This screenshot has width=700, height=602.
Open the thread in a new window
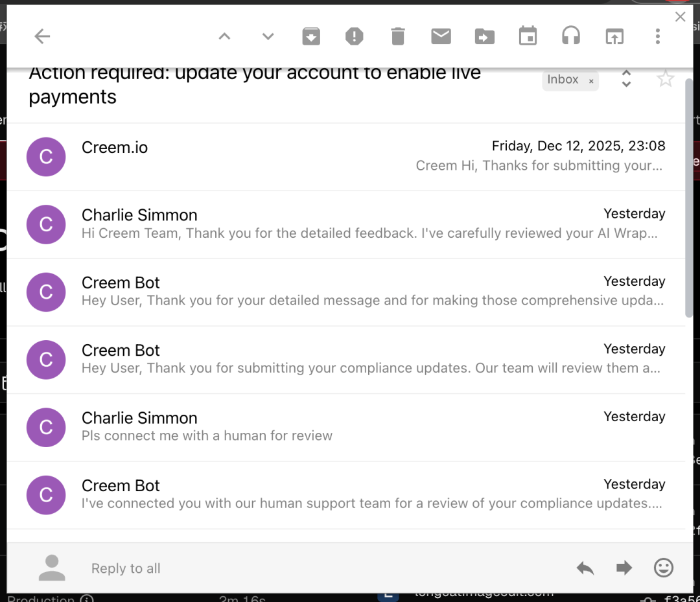tap(614, 36)
